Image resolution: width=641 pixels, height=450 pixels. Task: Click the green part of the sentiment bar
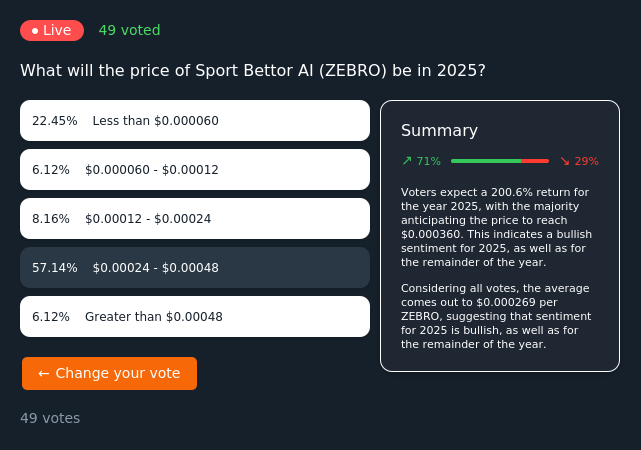point(485,161)
